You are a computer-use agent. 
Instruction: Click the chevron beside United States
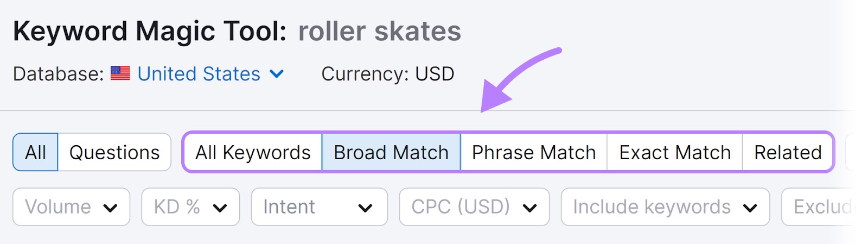tap(277, 74)
